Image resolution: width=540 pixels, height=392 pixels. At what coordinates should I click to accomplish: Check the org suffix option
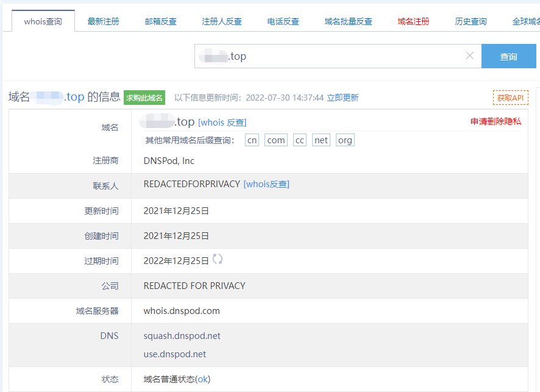click(x=345, y=140)
